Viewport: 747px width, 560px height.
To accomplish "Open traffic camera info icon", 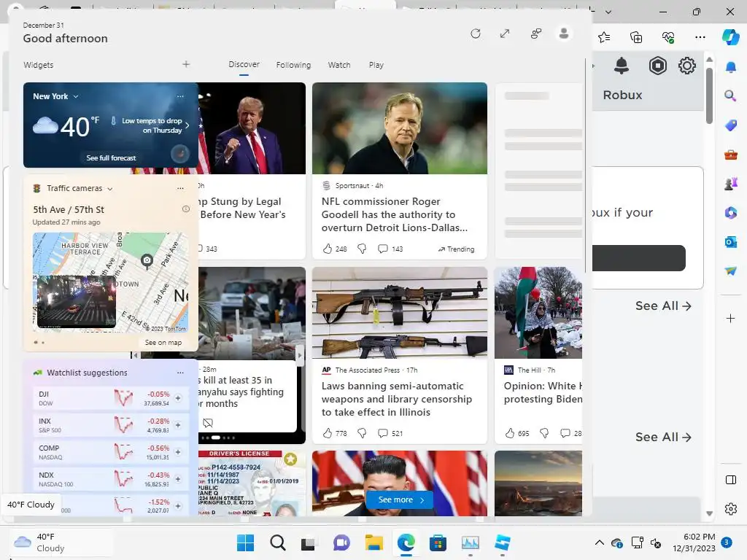I will tap(186, 209).
